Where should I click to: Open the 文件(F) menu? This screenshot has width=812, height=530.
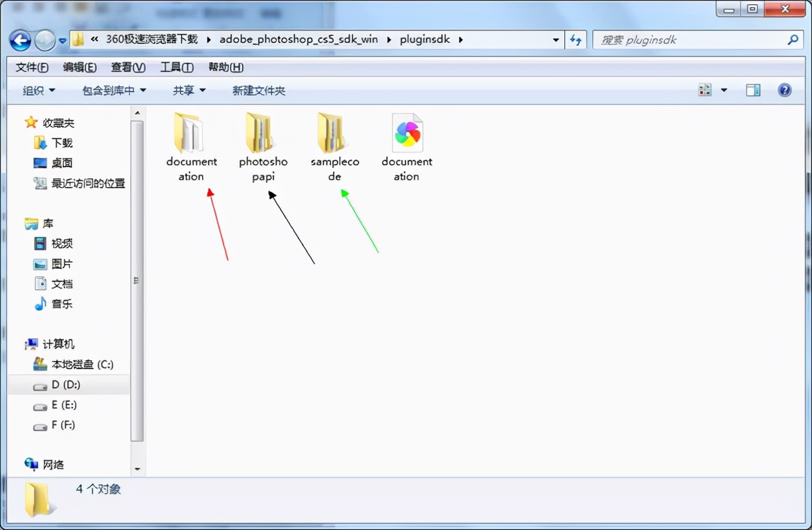(x=32, y=67)
